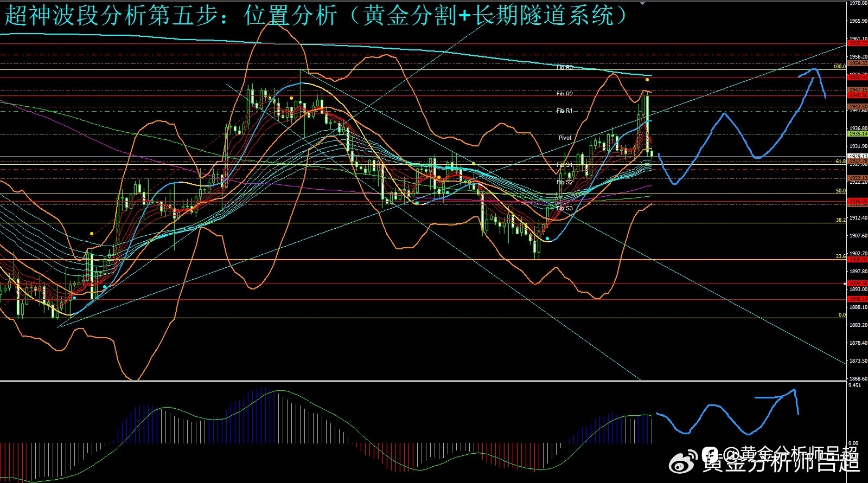Click the 1873.50 price axis value
Viewport: 868px width, 483px height.
click(x=858, y=360)
